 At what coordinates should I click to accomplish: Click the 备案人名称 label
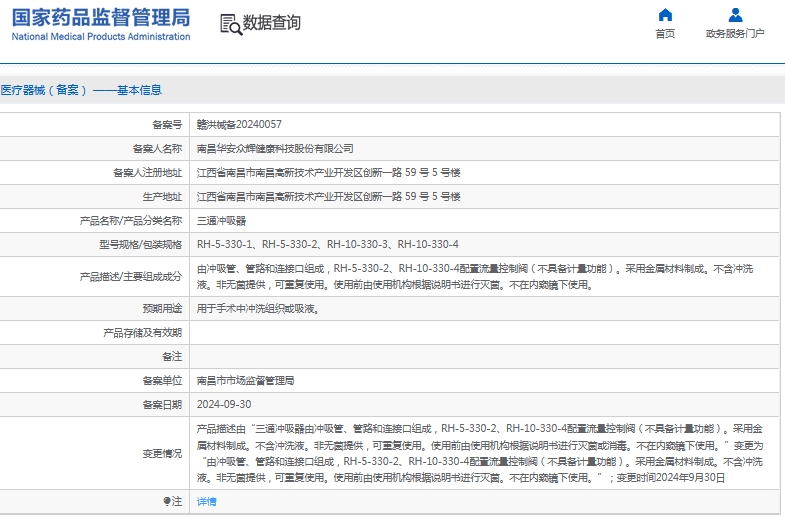point(157,149)
